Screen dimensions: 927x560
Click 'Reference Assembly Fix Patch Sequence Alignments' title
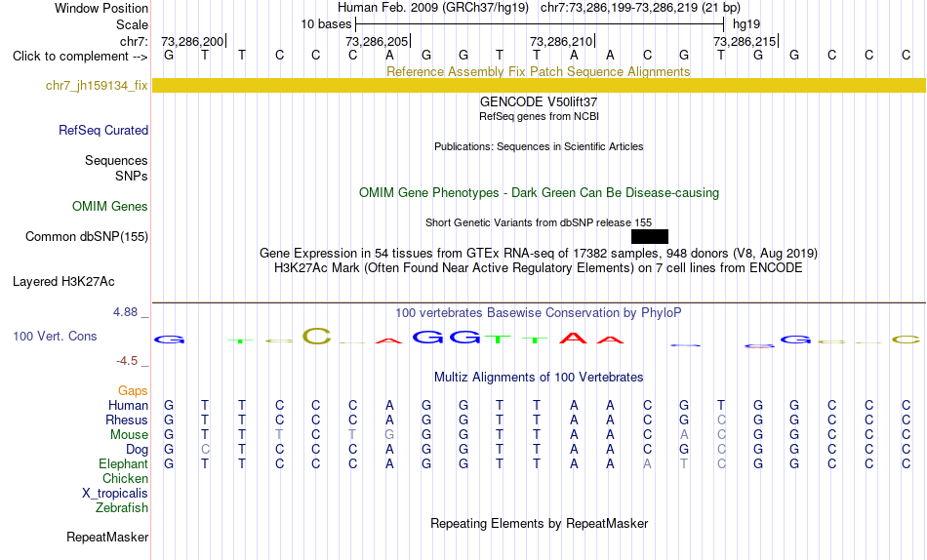[x=538, y=71]
